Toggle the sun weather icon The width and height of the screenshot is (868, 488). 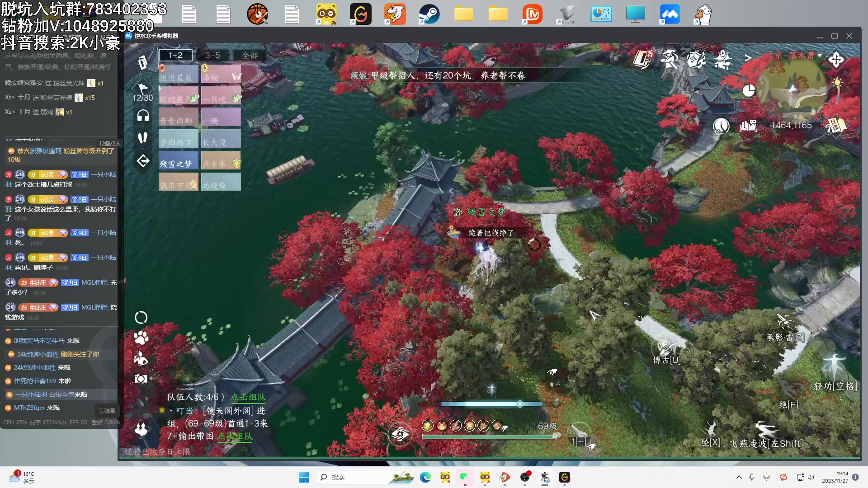pyautogui.click(x=837, y=83)
